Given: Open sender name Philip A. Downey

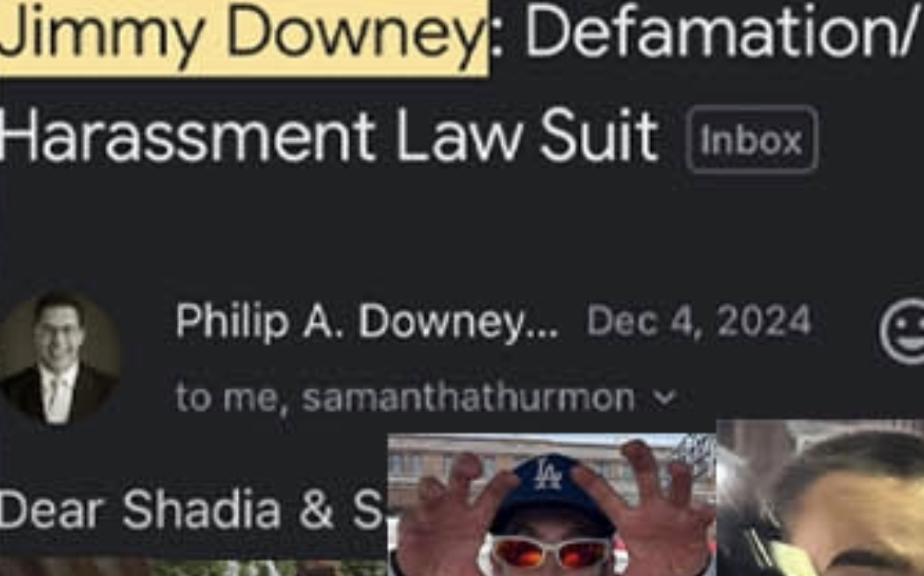Looking at the screenshot, I should point(367,322).
